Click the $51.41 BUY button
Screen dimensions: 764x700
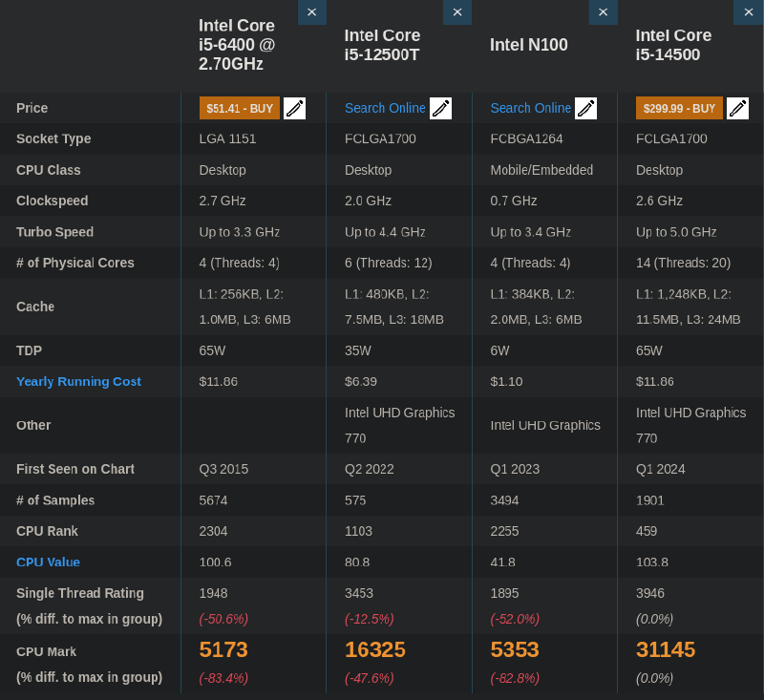[x=239, y=108]
